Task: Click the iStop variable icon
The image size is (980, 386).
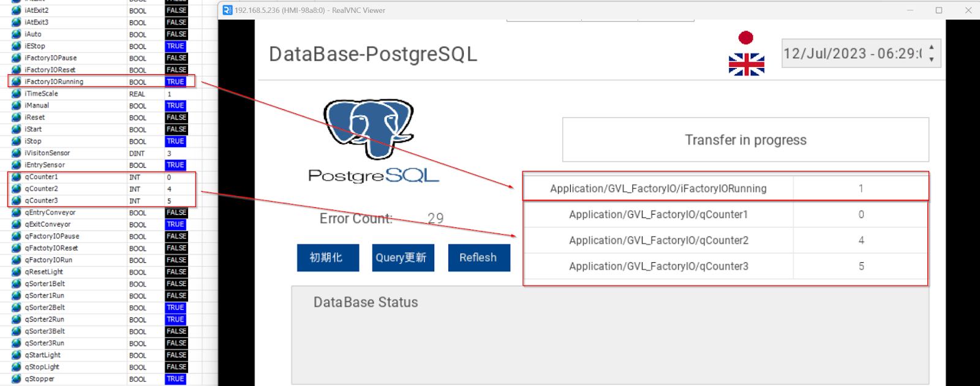Action: point(17,141)
